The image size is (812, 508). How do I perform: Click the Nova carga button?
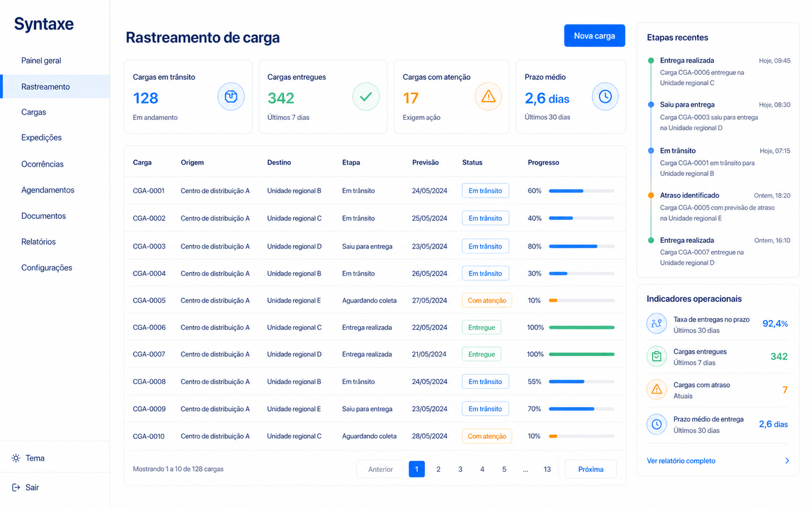coord(594,36)
